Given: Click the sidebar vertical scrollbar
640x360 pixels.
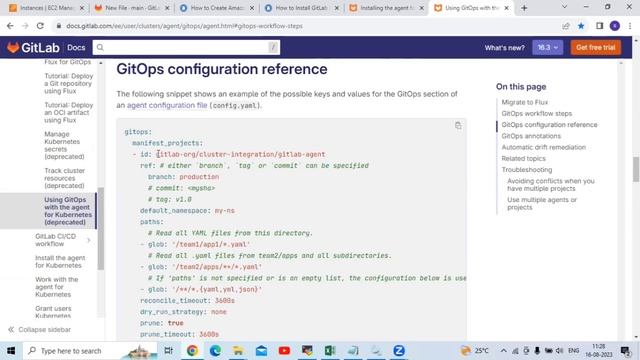Looking at the screenshot, I should [x=101, y=229].
